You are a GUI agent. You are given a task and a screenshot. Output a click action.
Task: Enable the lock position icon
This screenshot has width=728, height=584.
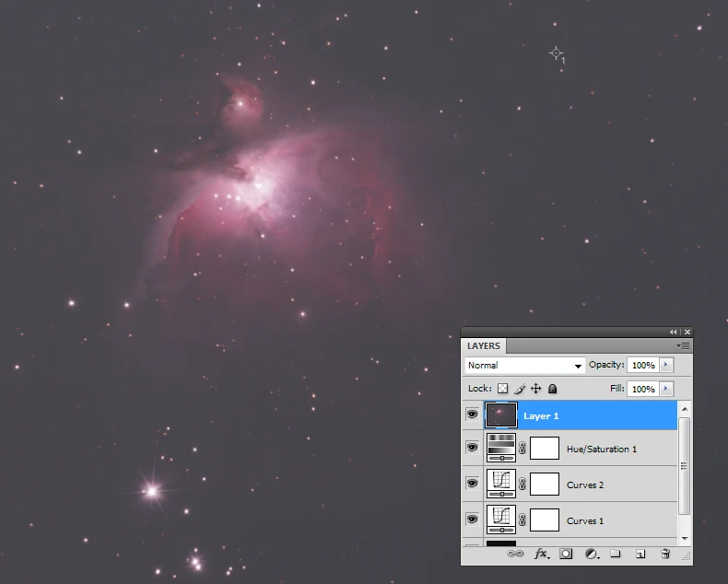[x=535, y=389]
